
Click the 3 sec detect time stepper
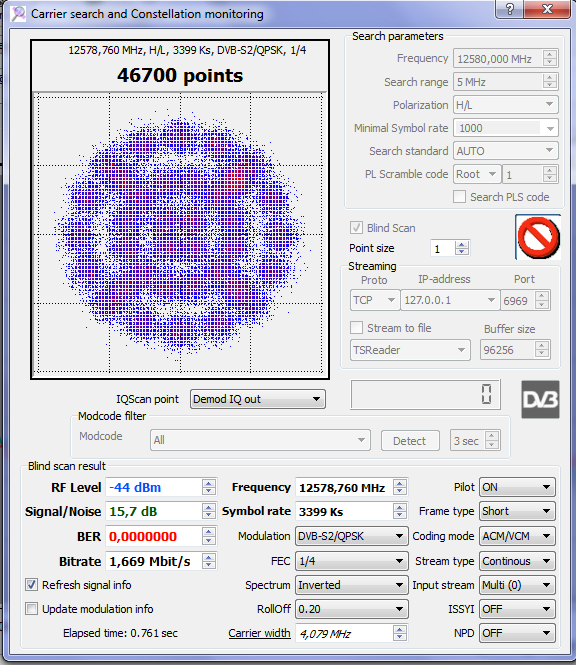[x=492, y=441]
